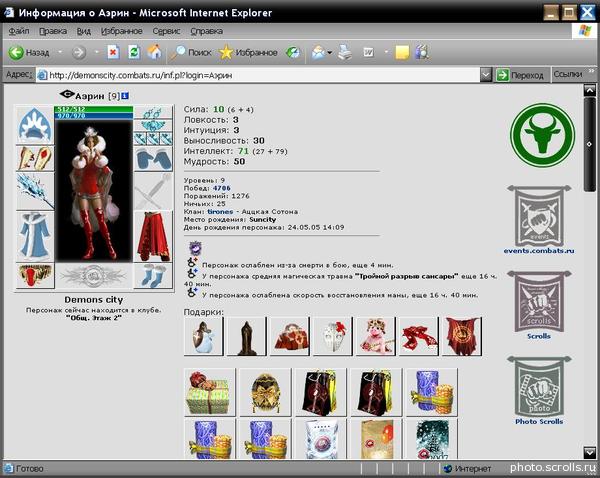The image size is (600, 478).
Task: Open the Файл menu
Action: [19, 31]
